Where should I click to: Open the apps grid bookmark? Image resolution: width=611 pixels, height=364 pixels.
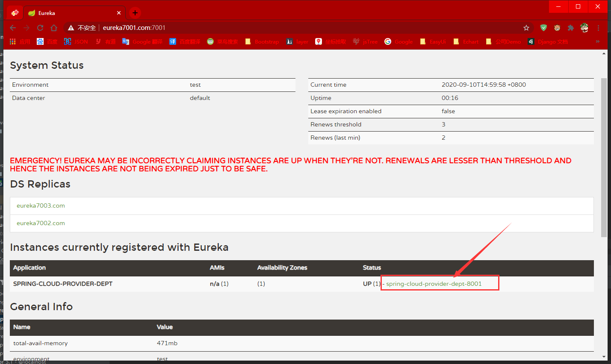pos(20,41)
